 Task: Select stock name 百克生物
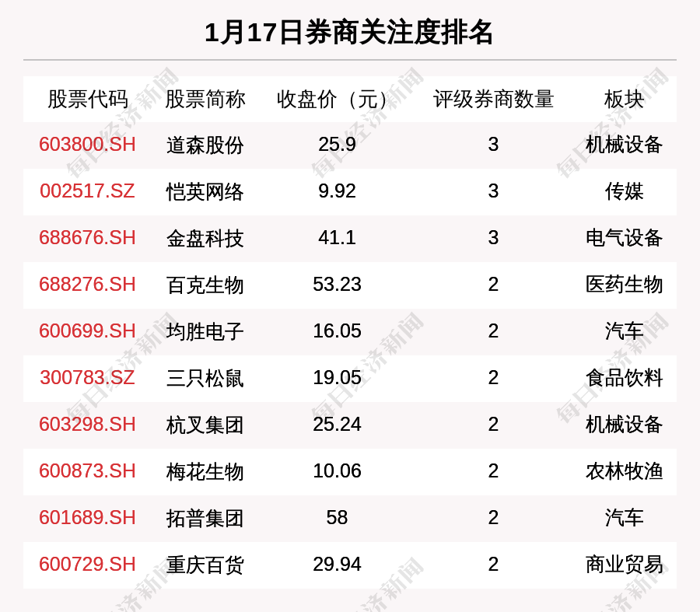(205, 285)
